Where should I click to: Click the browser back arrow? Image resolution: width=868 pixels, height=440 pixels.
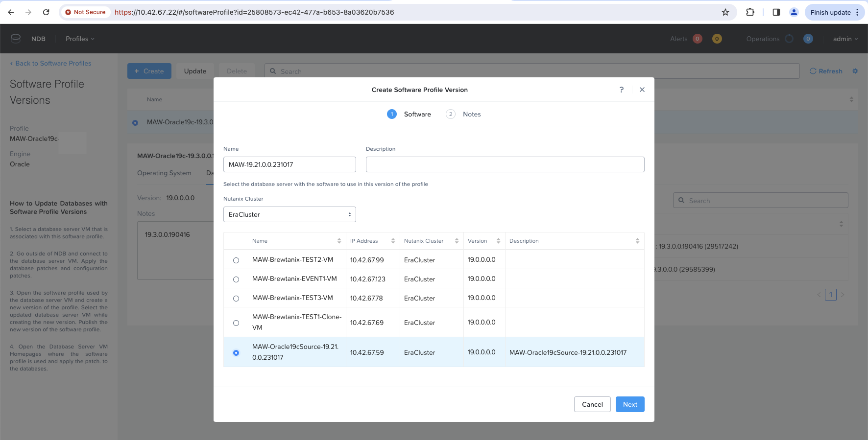click(11, 12)
